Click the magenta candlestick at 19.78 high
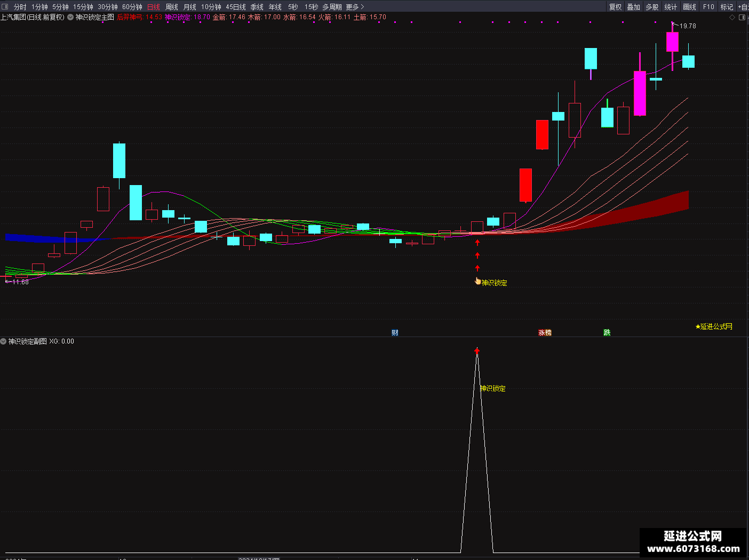 [672, 42]
